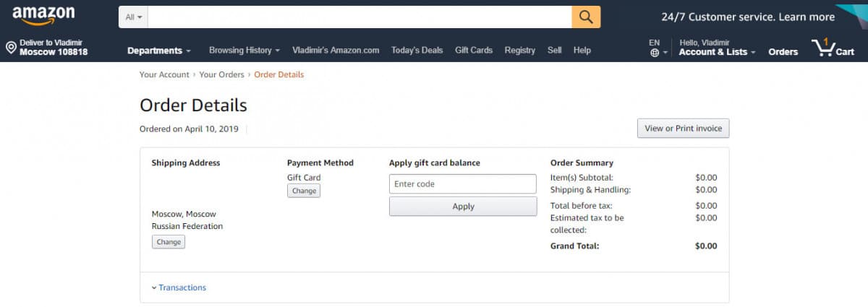Select Gift Cards in the navigation bar
The width and height of the screenshot is (868, 307).
click(x=474, y=51)
